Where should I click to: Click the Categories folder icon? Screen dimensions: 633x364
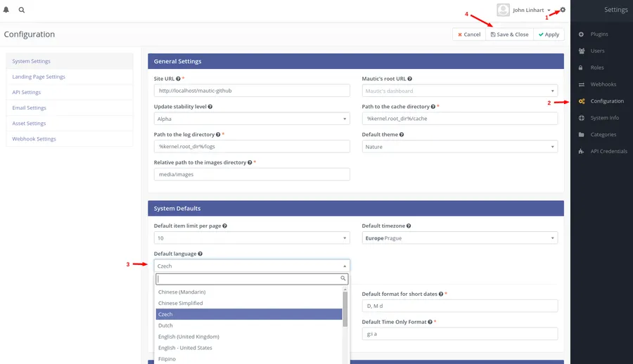click(582, 135)
